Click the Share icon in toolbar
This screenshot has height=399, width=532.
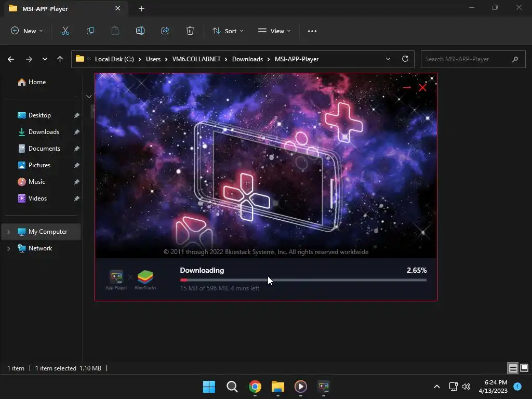165,31
